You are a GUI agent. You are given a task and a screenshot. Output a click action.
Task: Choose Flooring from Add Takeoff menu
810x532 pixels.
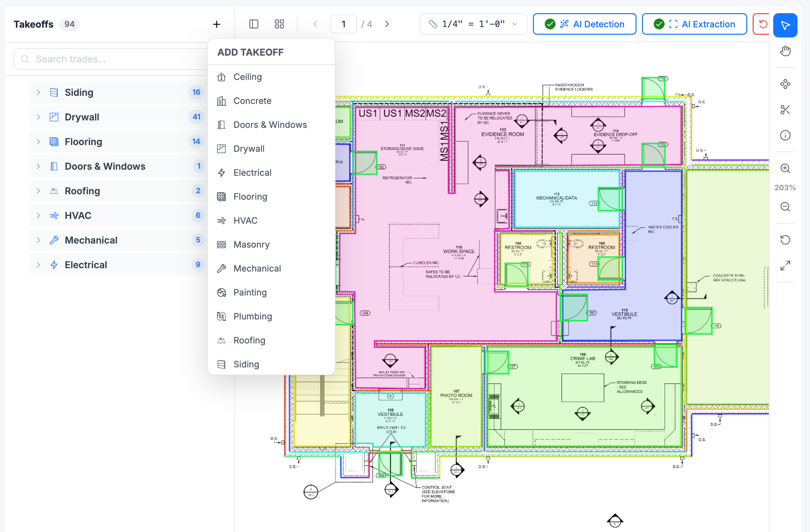click(271, 197)
